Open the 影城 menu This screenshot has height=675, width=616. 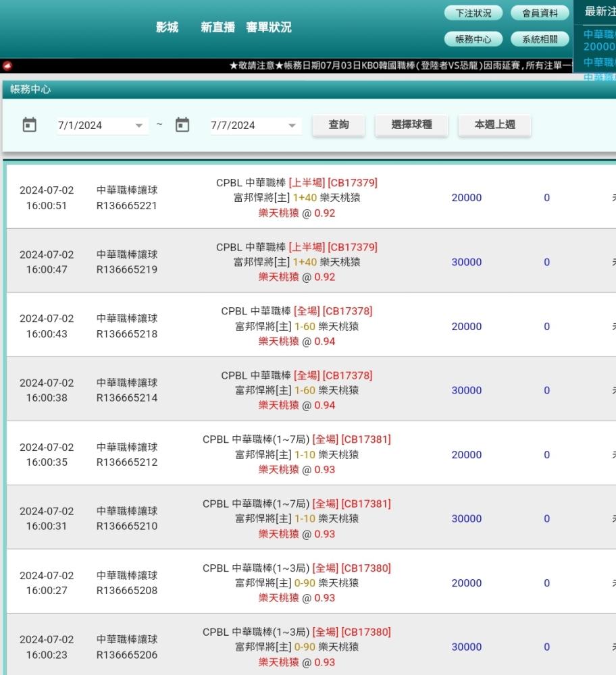167,27
